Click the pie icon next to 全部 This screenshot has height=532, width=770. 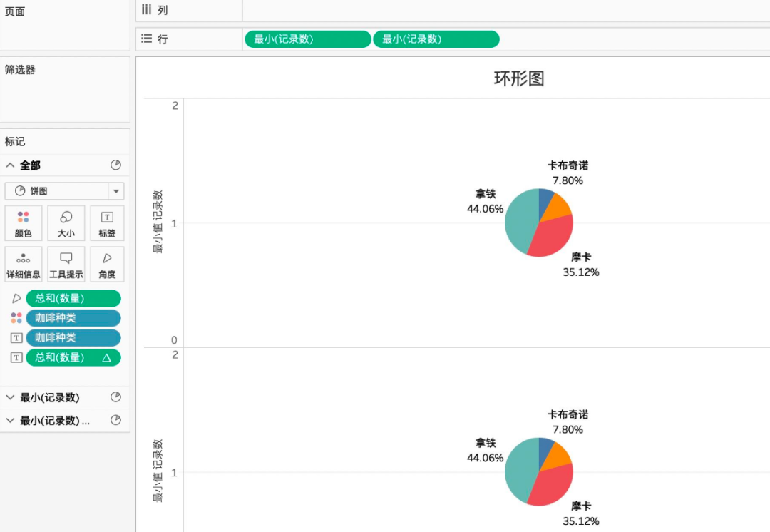[115, 165]
